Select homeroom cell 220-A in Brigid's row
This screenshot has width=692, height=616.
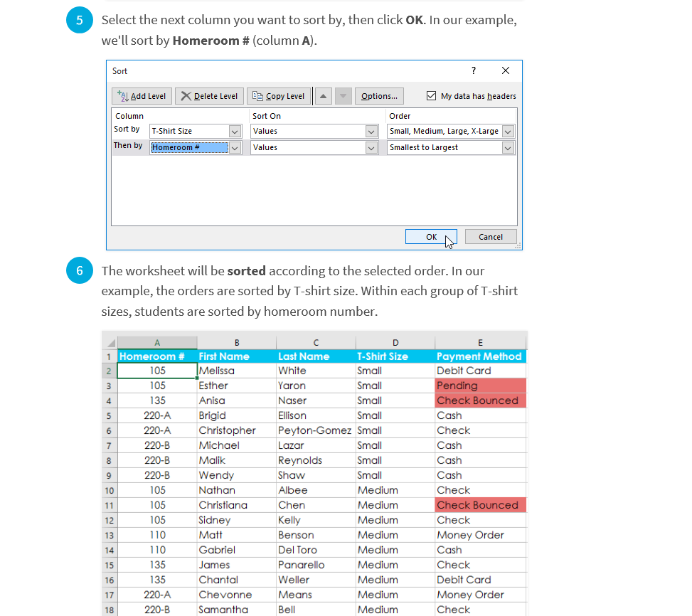click(157, 415)
